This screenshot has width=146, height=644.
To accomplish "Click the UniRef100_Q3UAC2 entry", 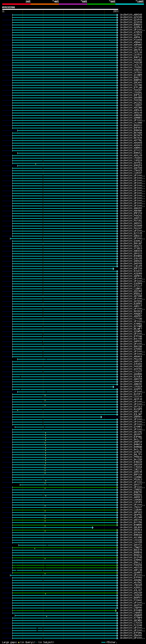I will [x=131, y=241].
